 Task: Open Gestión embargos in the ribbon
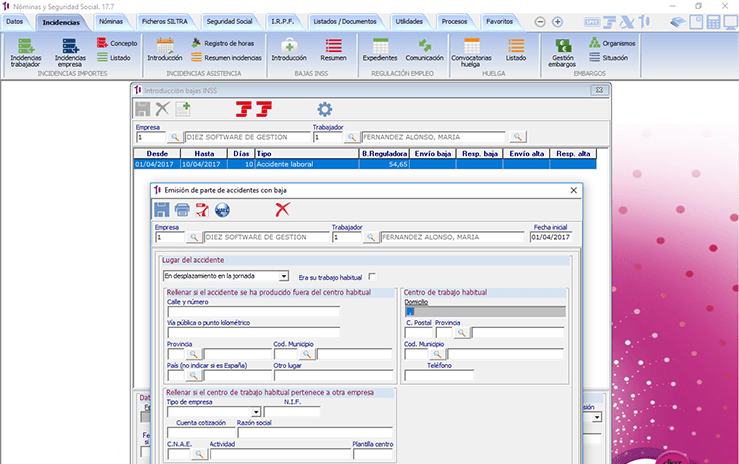(x=563, y=52)
